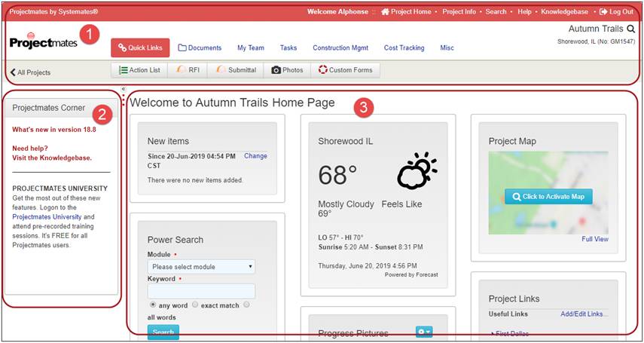Viewport: 644px width, 343px height.
Task: Open the Submittal shortcut
Action: (235, 70)
